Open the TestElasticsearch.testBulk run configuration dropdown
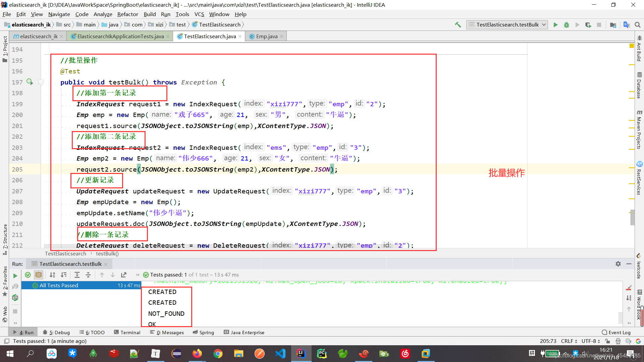Viewport: 644px width, 362px height. 507,25
